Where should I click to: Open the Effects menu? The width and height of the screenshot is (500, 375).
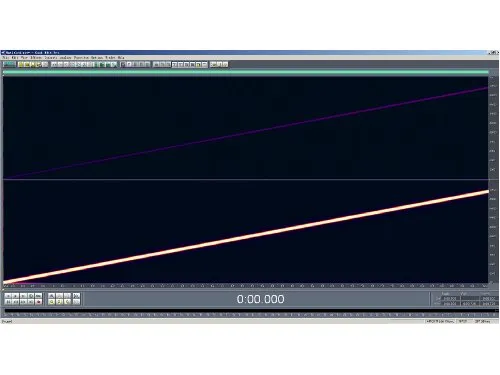pyautogui.click(x=36, y=57)
